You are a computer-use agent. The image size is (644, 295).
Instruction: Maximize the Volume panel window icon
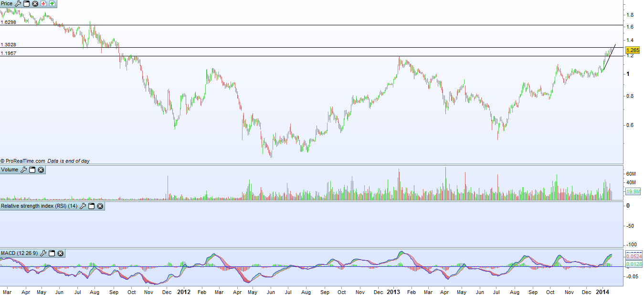32,170
